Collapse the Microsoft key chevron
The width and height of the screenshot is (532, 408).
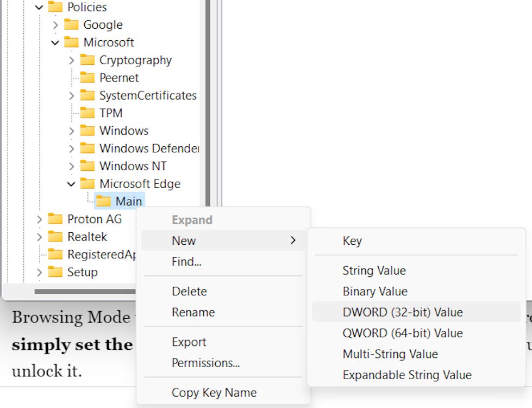pyautogui.click(x=55, y=43)
